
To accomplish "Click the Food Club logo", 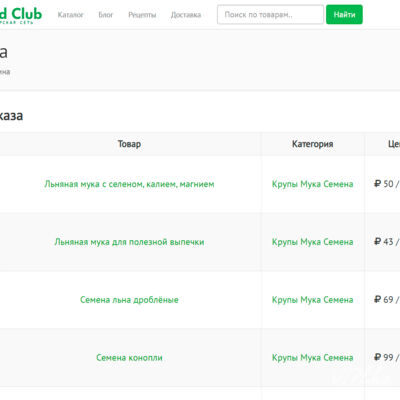I will (21, 15).
